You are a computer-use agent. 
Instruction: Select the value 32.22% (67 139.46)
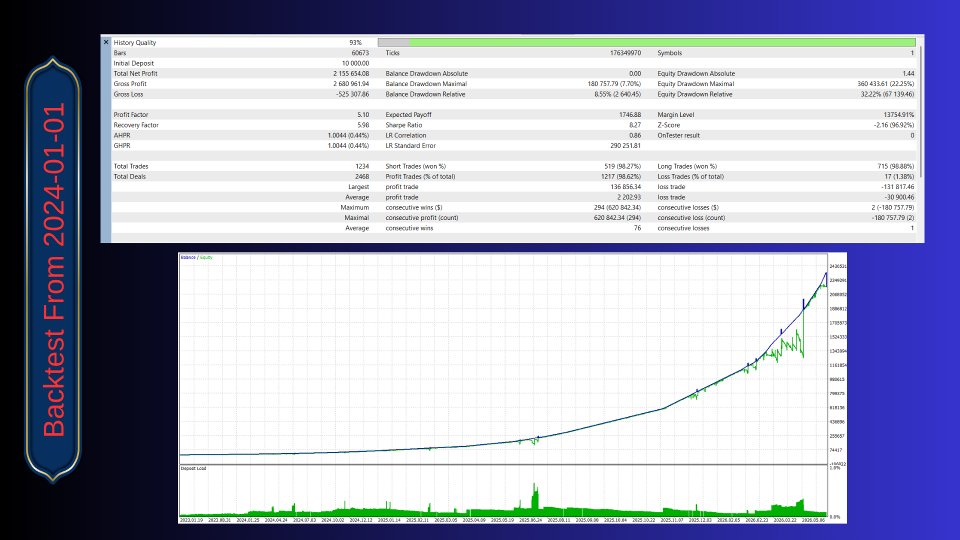coord(887,94)
